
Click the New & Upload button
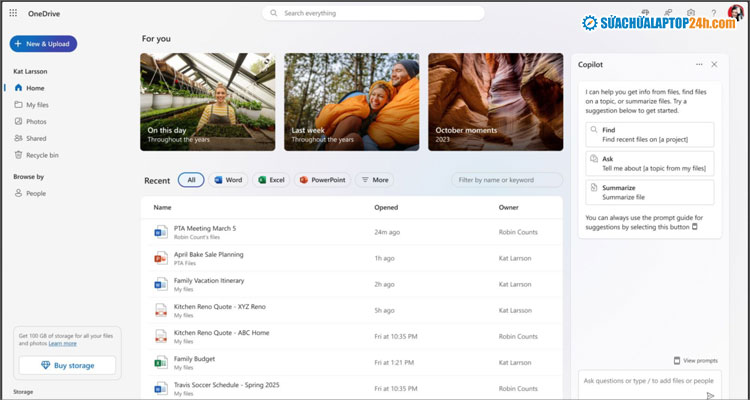point(43,44)
